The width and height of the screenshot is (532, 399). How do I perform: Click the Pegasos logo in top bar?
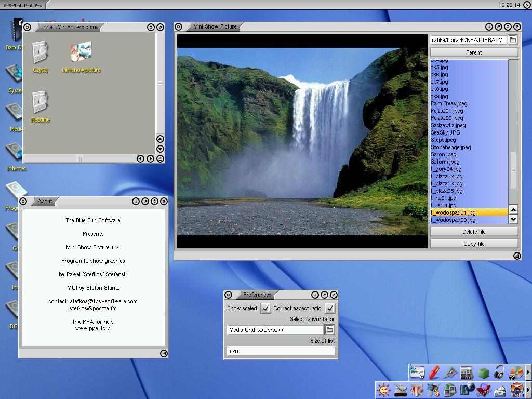(x=23, y=5)
